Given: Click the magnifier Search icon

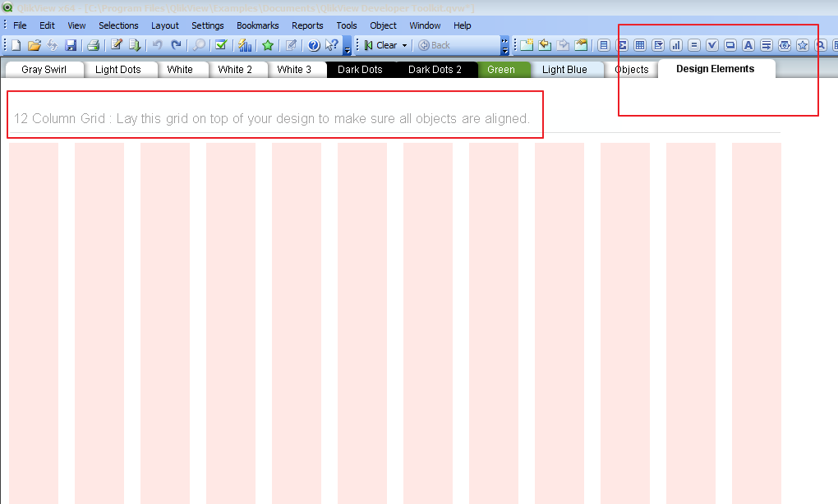Looking at the screenshot, I should (x=199, y=45).
